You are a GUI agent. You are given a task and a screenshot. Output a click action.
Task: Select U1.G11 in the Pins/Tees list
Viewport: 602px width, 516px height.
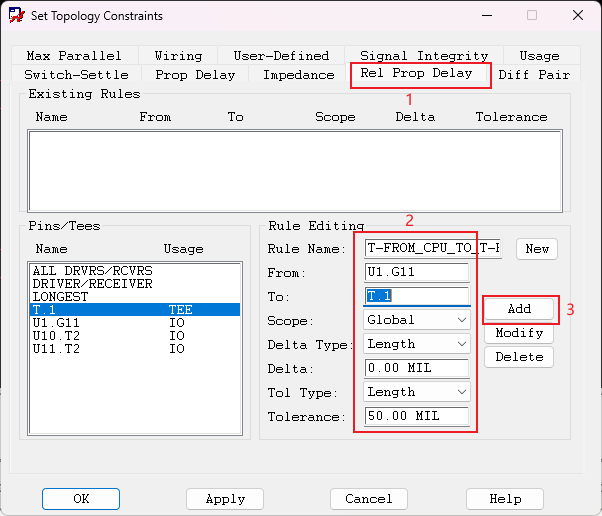pyautogui.click(x=57, y=323)
